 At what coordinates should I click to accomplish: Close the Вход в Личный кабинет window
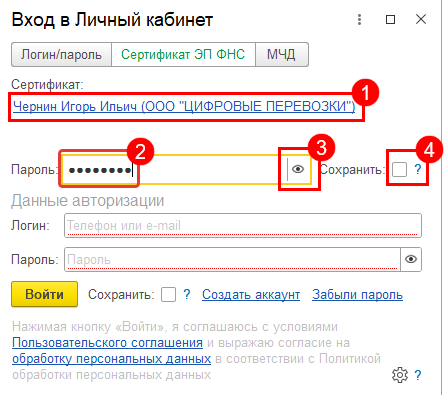(x=421, y=19)
